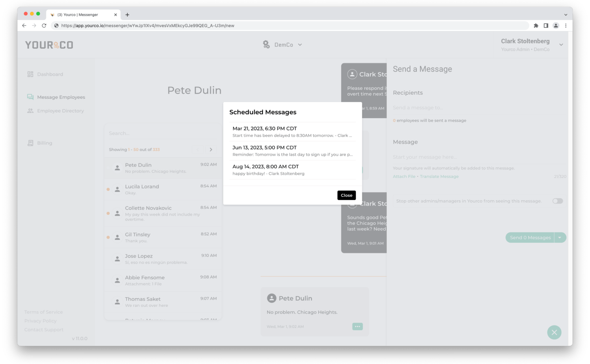Click the browser forward arrow

(x=34, y=26)
